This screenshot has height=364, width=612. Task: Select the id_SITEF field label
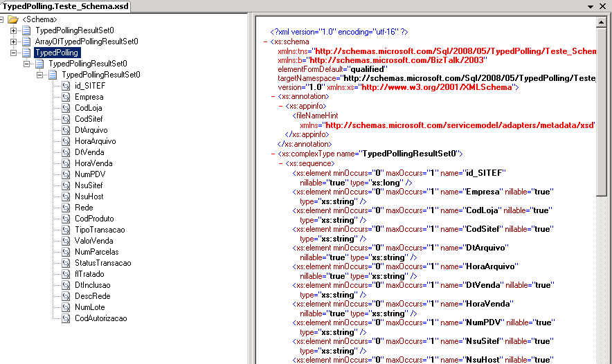coord(90,86)
